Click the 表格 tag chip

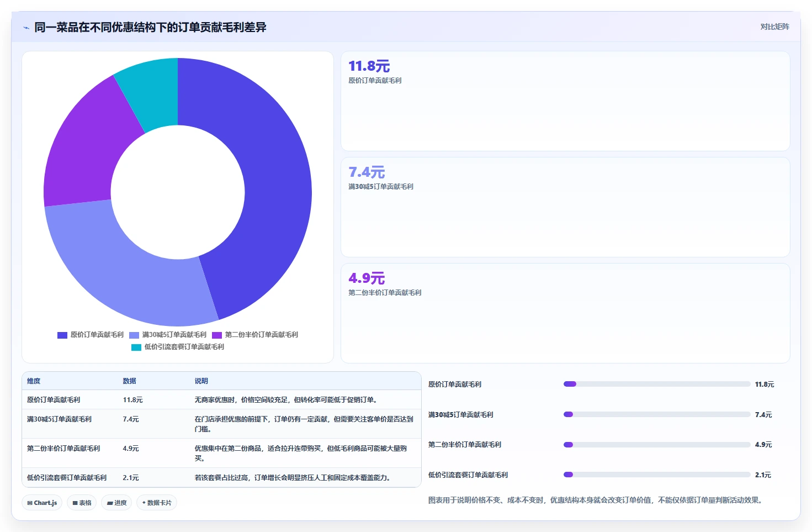point(82,503)
